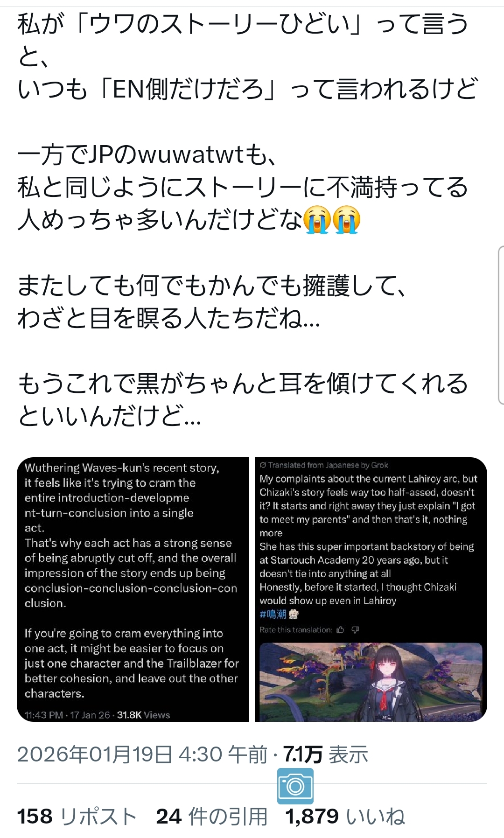Tap the floating camera screenshot icon
The image size is (504, 838).
click(x=295, y=786)
